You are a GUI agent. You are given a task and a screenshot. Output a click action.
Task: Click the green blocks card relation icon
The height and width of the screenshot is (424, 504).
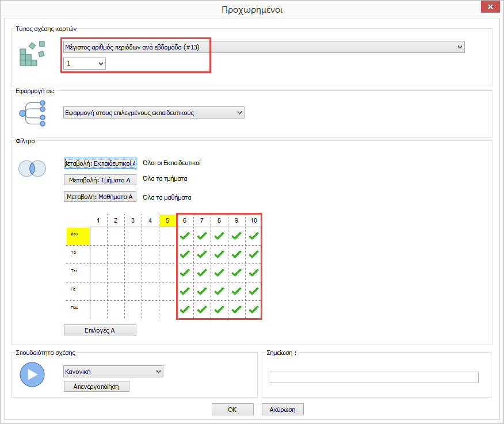32,54
